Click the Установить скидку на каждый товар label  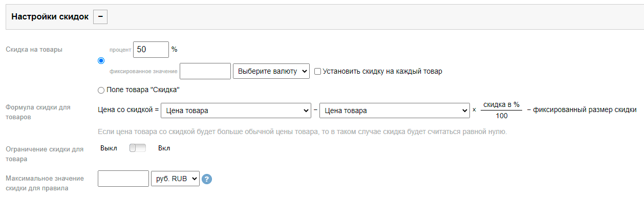pos(382,72)
